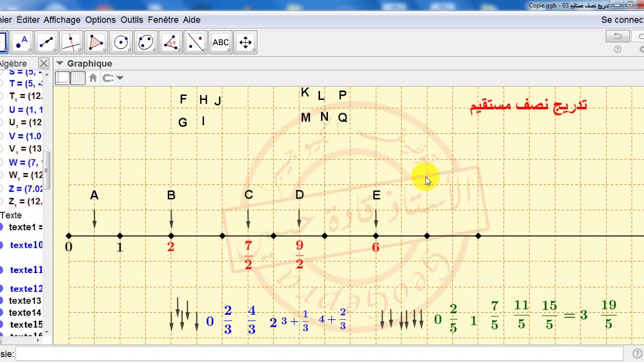
Task: Open Vector tool dropdown triangle
Action: (55, 51)
